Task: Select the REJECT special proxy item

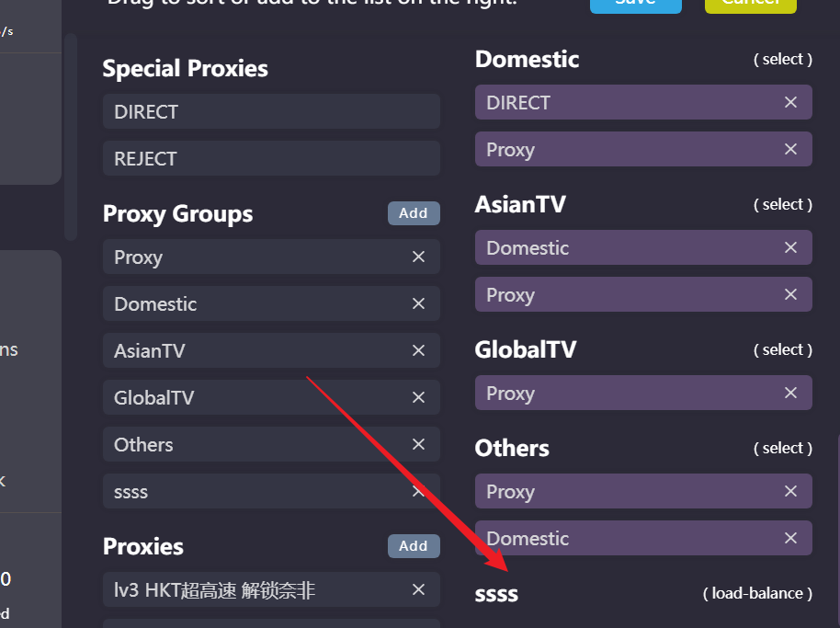Action: [x=272, y=158]
